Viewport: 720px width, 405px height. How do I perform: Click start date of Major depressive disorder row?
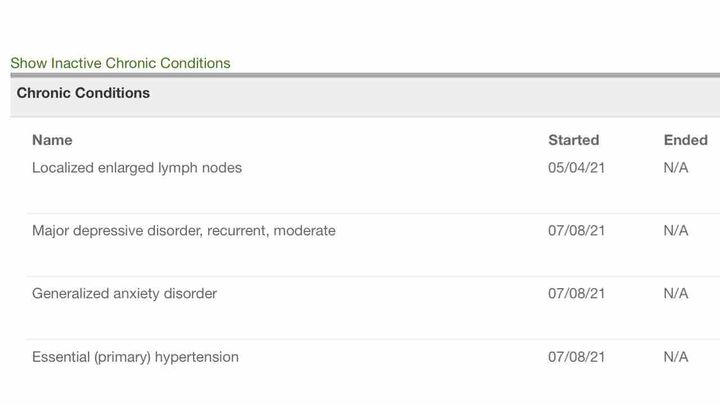[577, 231]
